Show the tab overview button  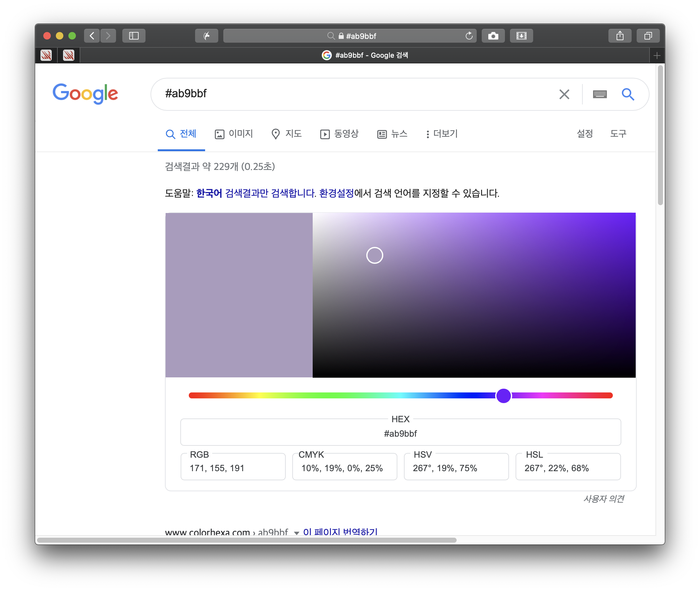coord(648,35)
